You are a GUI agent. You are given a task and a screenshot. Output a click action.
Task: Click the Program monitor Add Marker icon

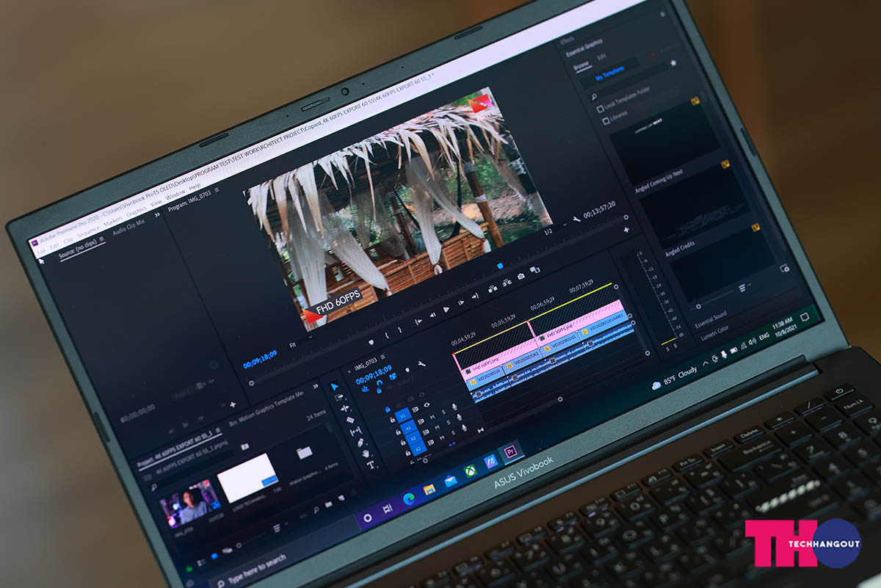pos(371,342)
